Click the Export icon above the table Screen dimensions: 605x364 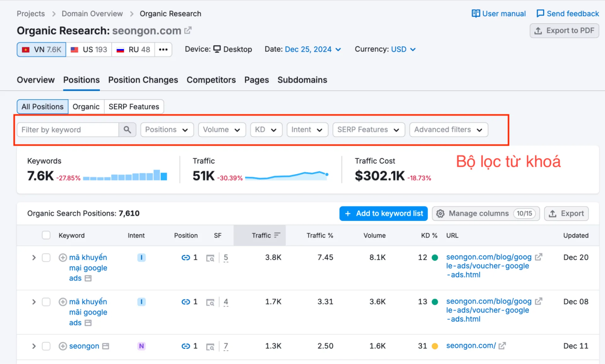pyautogui.click(x=553, y=213)
